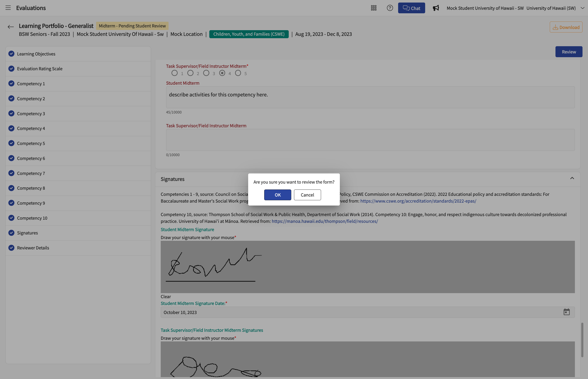
Task: Click the Student Midterm Signature Date field
Action: tap(367, 312)
